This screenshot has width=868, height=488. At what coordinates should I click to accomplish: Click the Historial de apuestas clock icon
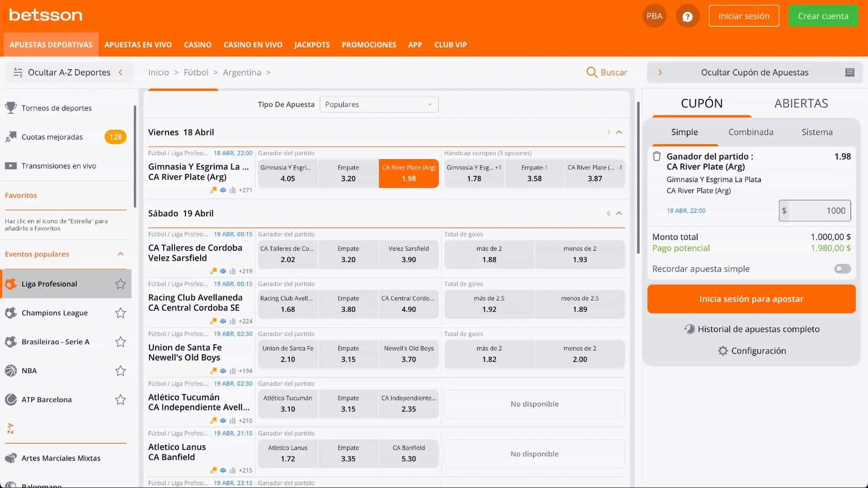tap(689, 329)
